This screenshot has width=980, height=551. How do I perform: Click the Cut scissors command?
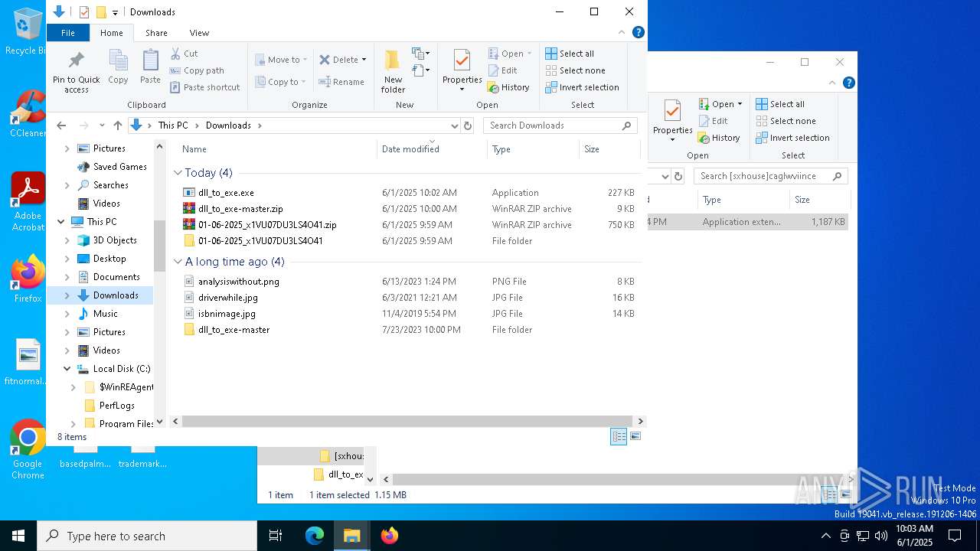coord(184,54)
